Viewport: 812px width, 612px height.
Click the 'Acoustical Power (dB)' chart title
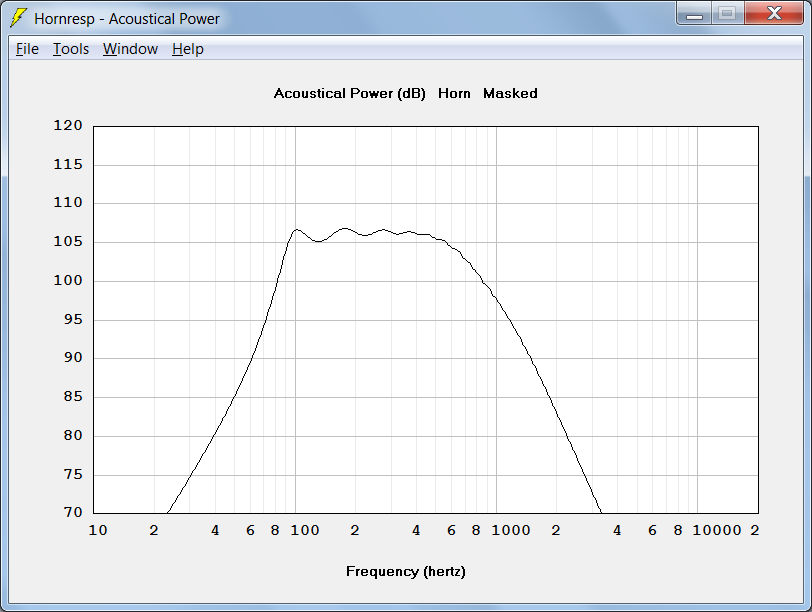pyautogui.click(x=350, y=94)
